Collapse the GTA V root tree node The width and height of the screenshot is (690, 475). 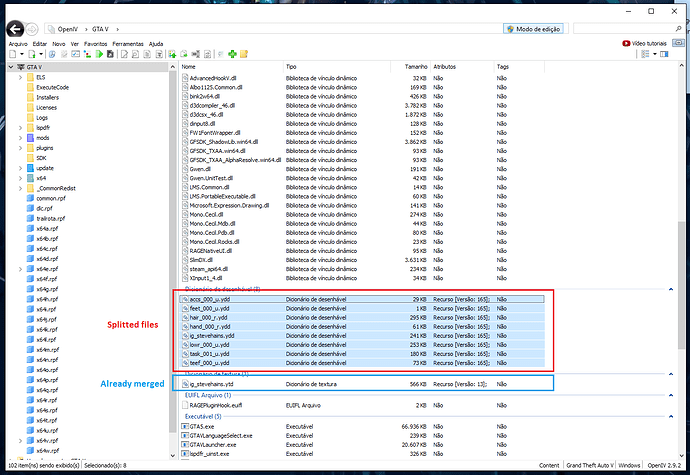11,67
